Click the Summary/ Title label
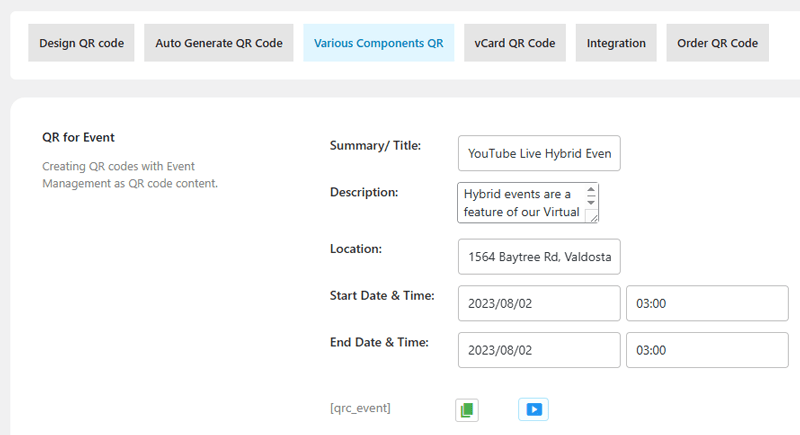This screenshot has height=435, width=800. tap(375, 145)
